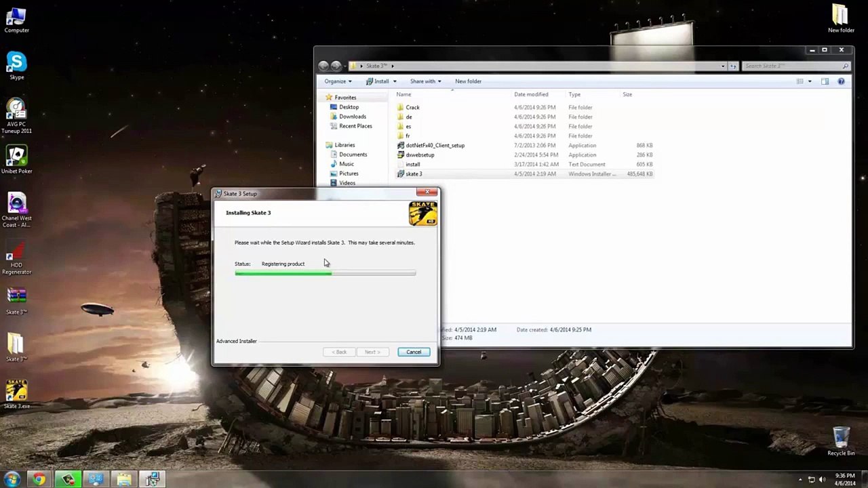This screenshot has height=488, width=868.
Task: Toggle the Explorer preview pane icon
Action: pos(825,81)
